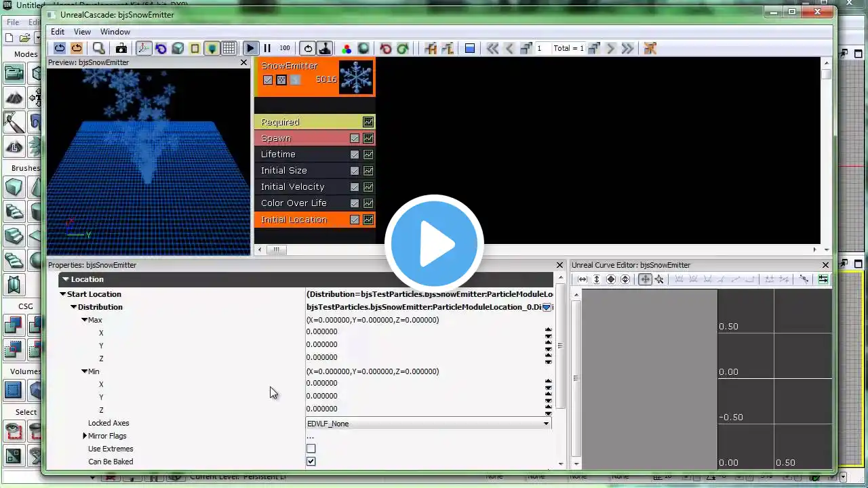This screenshot has width=868, height=488.
Task: Jump to highest LOD double-right arrows
Action: (x=627, y=48)
